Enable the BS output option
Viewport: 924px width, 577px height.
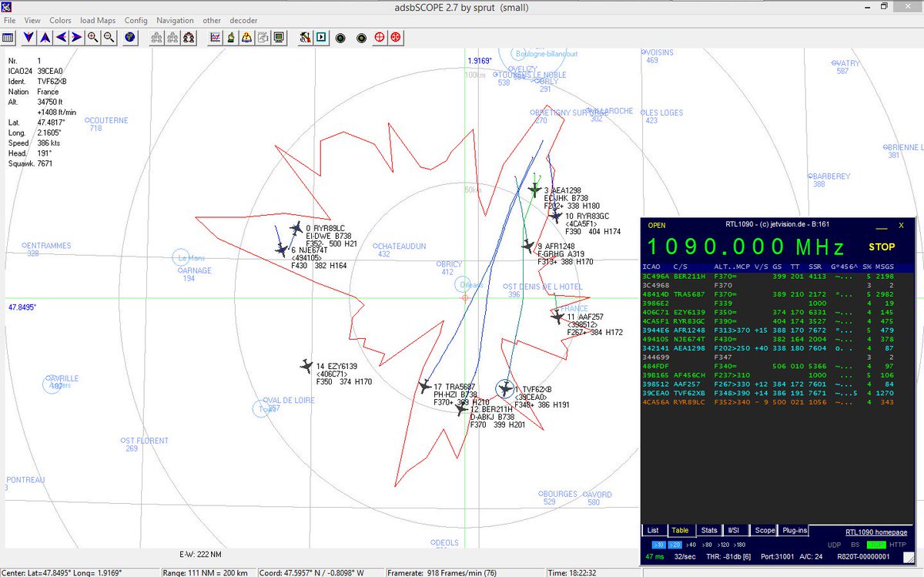coord(855,545)
